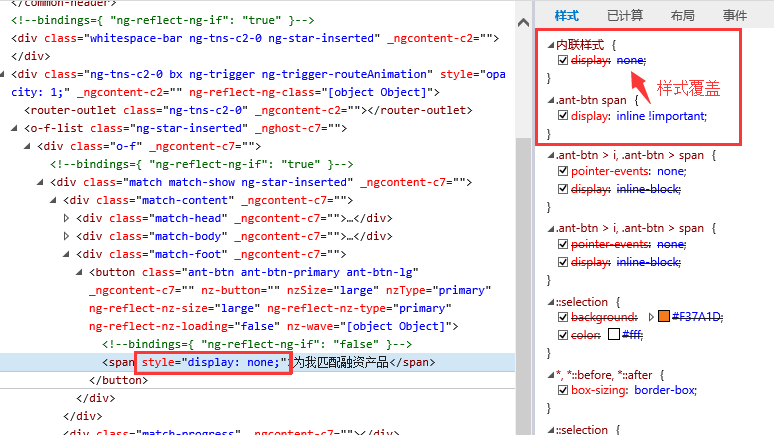This screenshot has height=435, width=774.
Task: Click the #F37A1D color value text
Action: click(x=697, y=316)
